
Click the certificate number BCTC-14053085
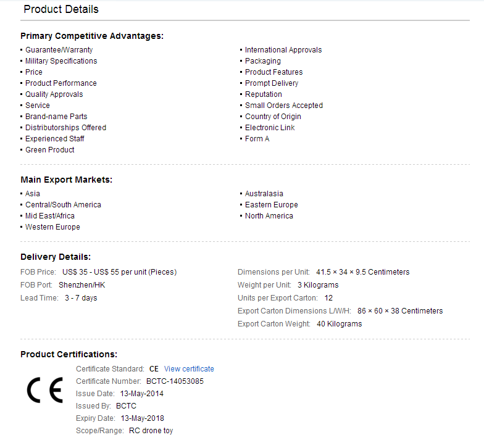[x=175, y=381]
